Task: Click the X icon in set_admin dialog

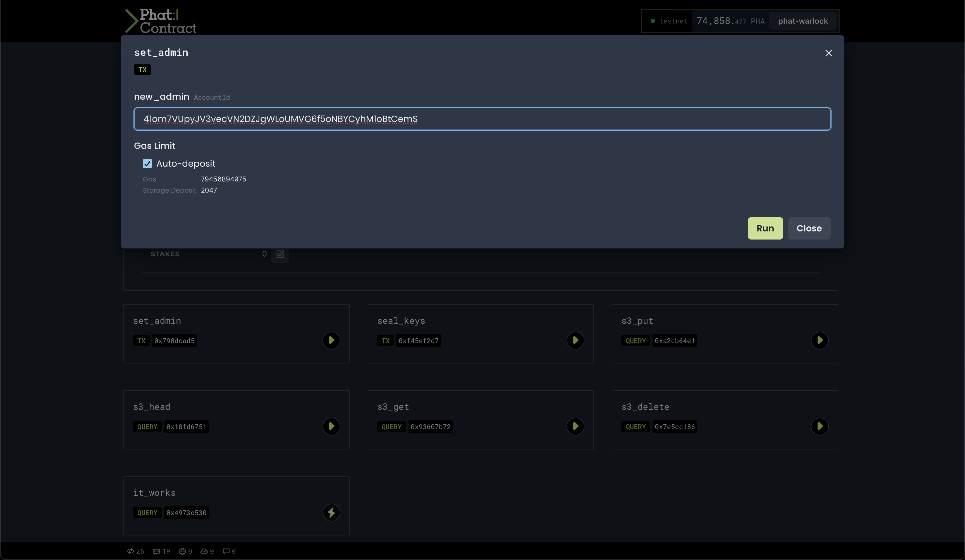Action: coord(828,53)
